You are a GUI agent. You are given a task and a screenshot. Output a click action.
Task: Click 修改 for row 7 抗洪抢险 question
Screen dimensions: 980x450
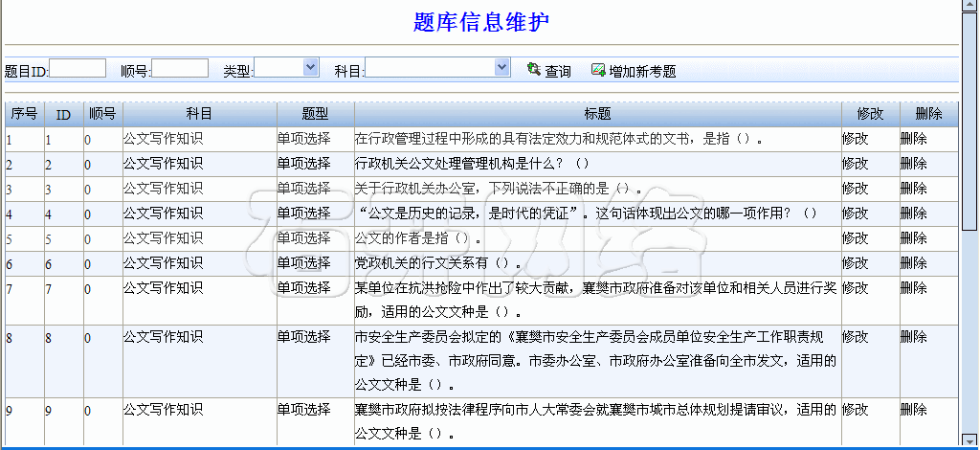(855, 288)
